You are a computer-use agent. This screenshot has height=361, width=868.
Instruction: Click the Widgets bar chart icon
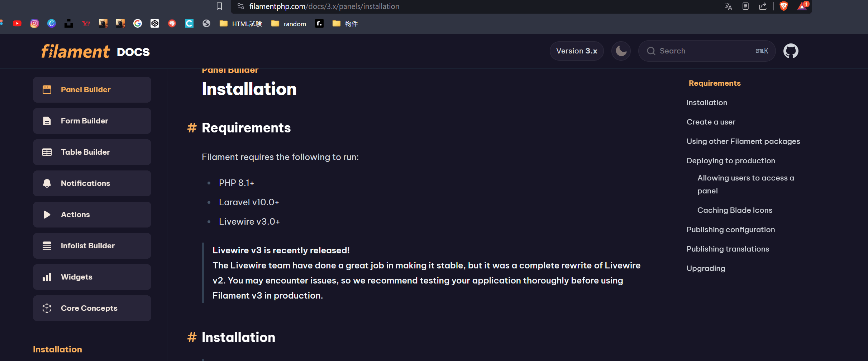[x=47, y=277]
